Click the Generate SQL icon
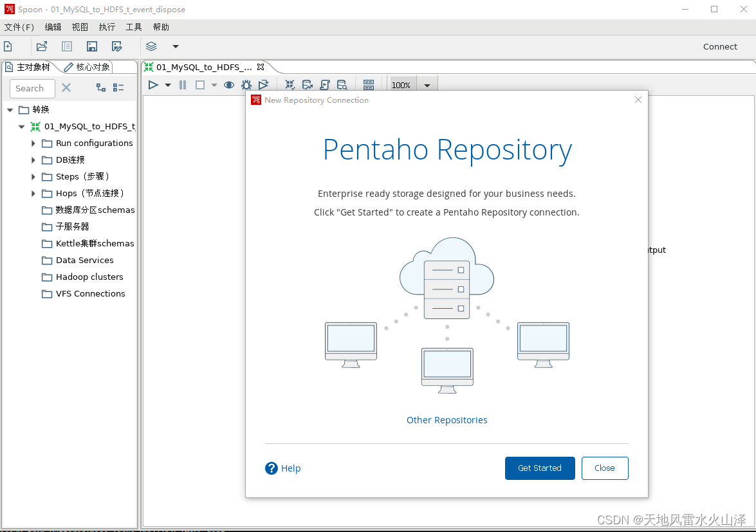The height and width of the screenshot is (532, 756). pos(325,85)
